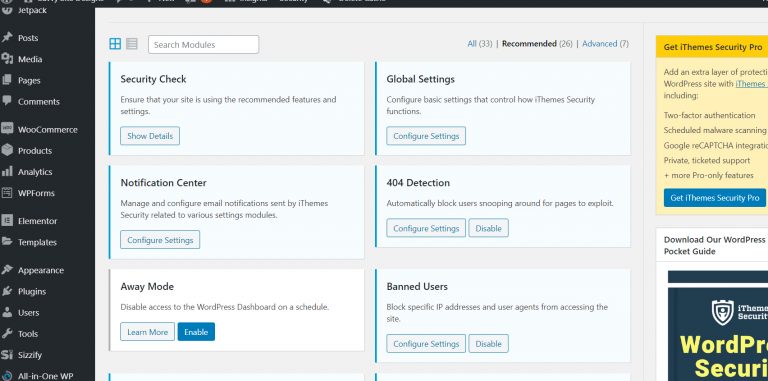
Task: Click Configure Settings for Global Settings
Action: tap(426, 136)
